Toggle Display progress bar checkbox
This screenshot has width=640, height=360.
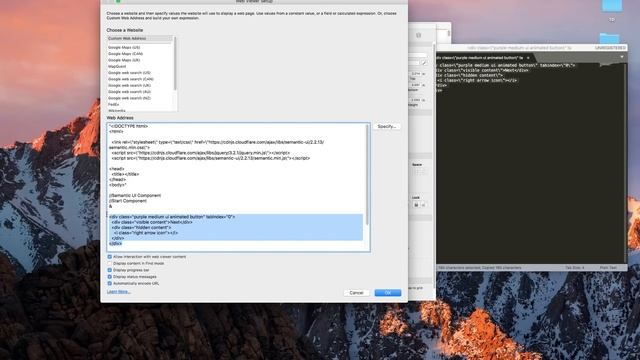109,270
